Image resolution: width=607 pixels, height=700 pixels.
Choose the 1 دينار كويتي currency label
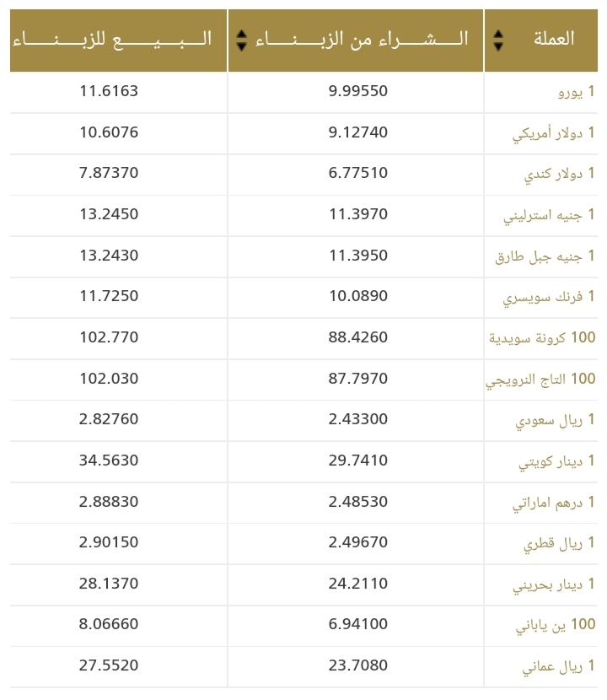tap(556, 461)
